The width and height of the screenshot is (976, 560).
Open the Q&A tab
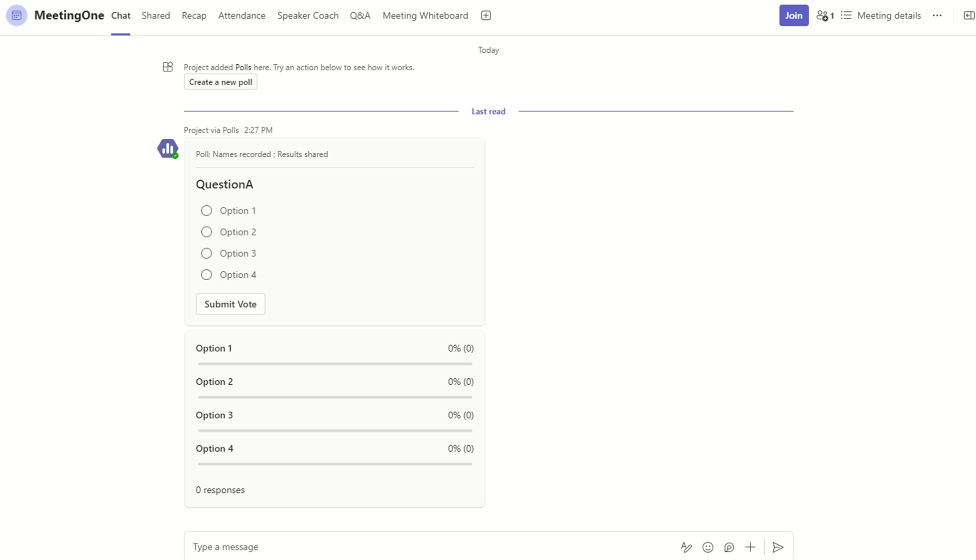click(360, 15)
